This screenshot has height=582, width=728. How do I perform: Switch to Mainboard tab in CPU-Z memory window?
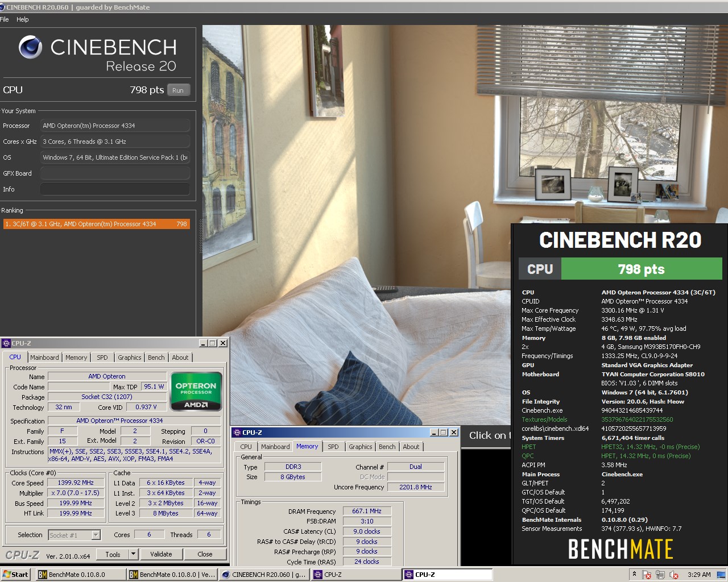pyautogui.click(x=275, y=447)
